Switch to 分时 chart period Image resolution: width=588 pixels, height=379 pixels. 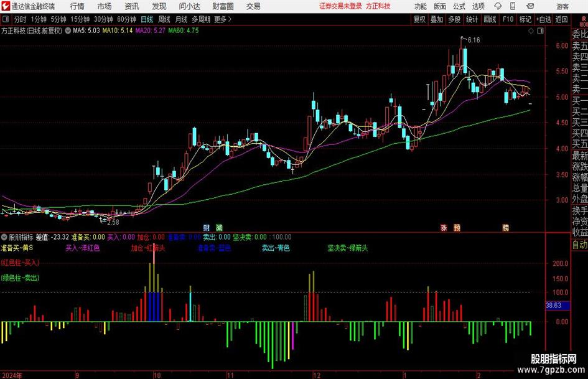pyautogui.click(x=20, y=19)
